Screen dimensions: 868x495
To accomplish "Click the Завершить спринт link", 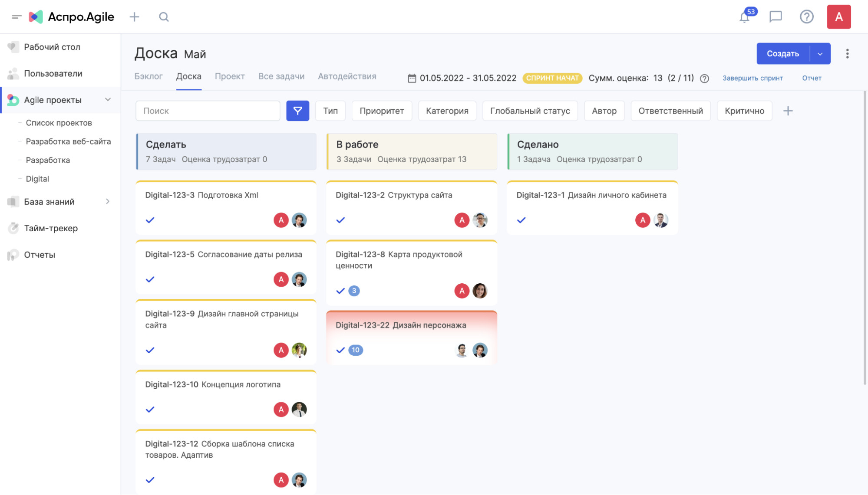I will tap(752, 78).
